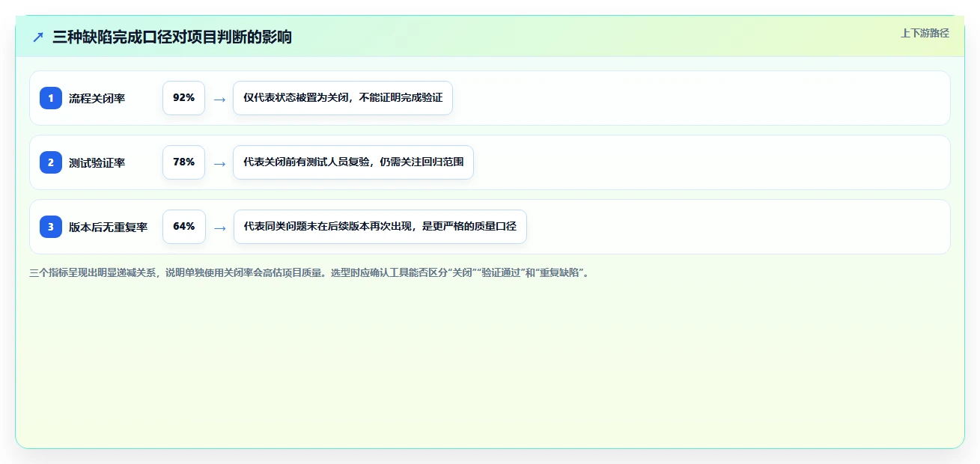Click the 流程关闭率 label
Viewport: 980px width, 464px height.
click(x=97, y=98)
